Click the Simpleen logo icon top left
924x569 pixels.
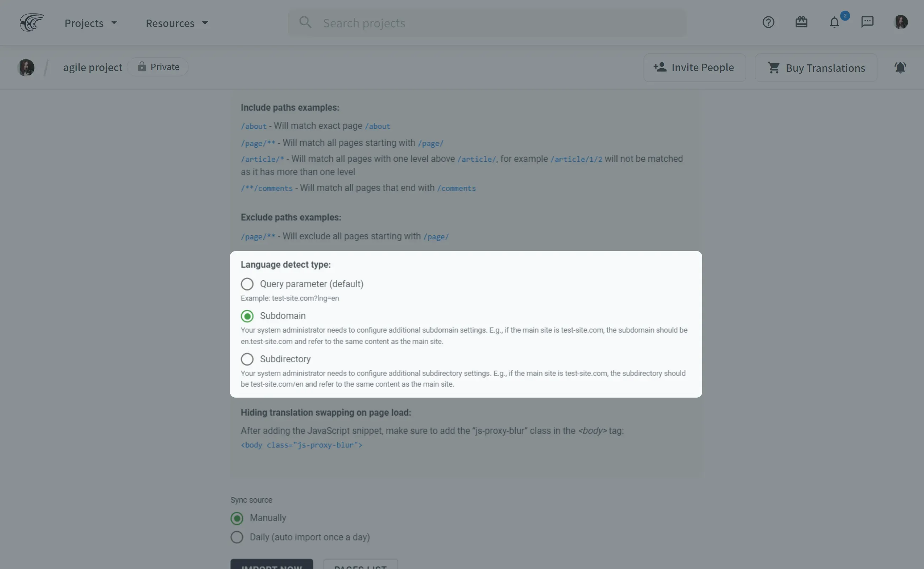coord(30,22)
